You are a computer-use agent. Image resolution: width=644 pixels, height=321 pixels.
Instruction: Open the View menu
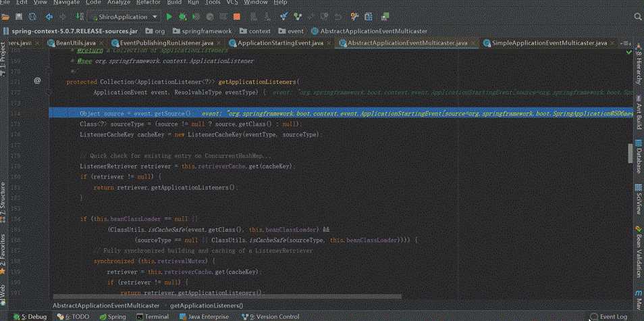(x=41, y=3)
